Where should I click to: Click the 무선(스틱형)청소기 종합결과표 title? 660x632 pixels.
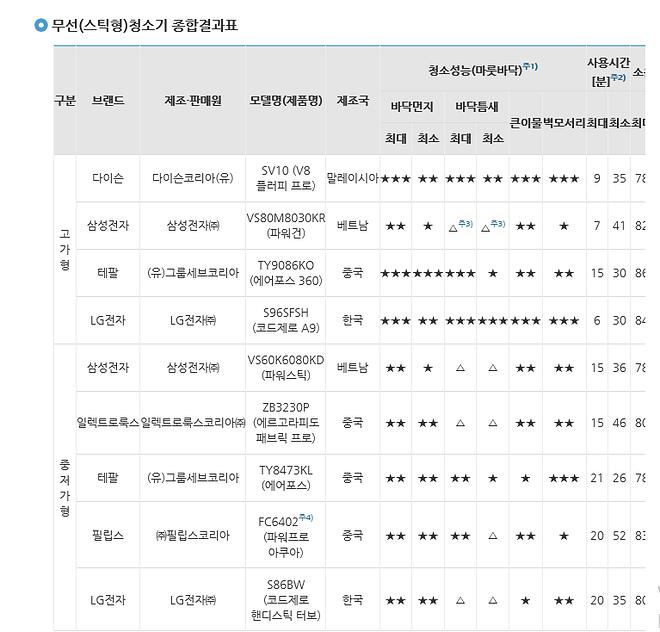145,24
